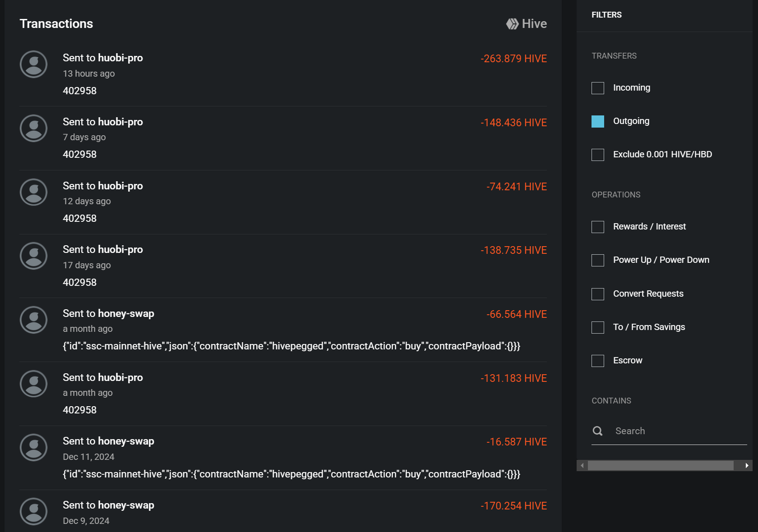758x532 pixels.
Task: Click the scrollbar left arrow
Action: click(x=582, y=466)
